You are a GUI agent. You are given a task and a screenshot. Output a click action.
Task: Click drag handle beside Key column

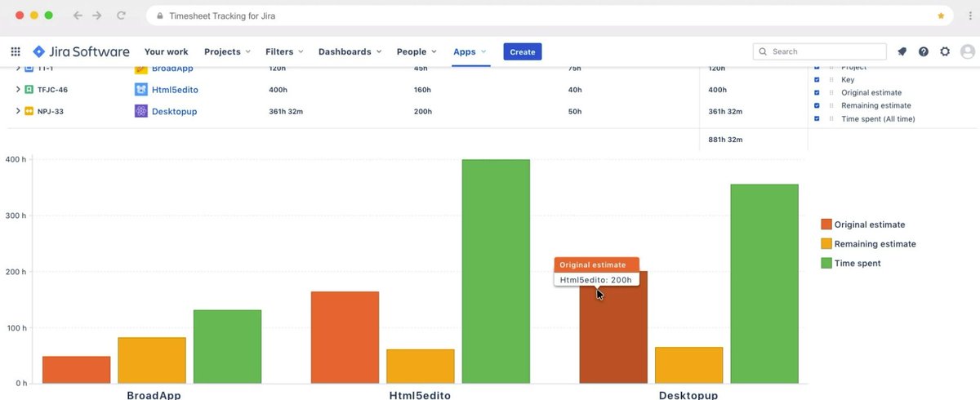(831, 80)
